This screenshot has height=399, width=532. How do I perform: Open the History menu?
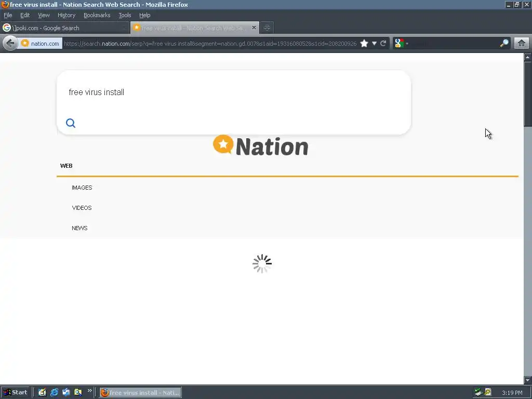click(x=66, y=15)
